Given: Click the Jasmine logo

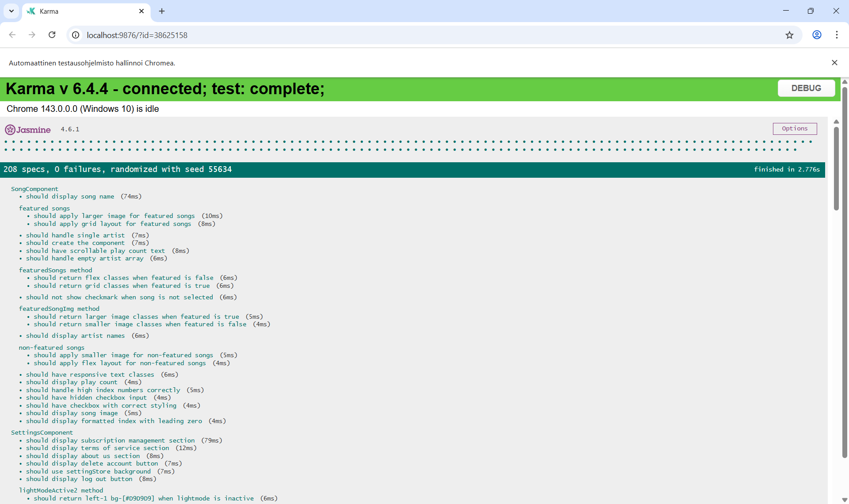Looking at the screenshot, I should click(28, 130).
